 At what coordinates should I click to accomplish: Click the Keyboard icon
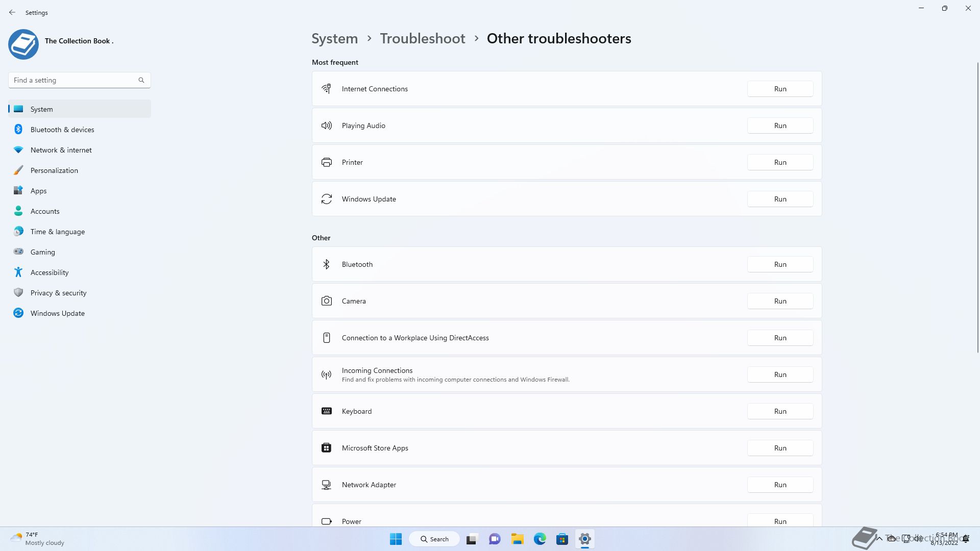tap(327, 411)
